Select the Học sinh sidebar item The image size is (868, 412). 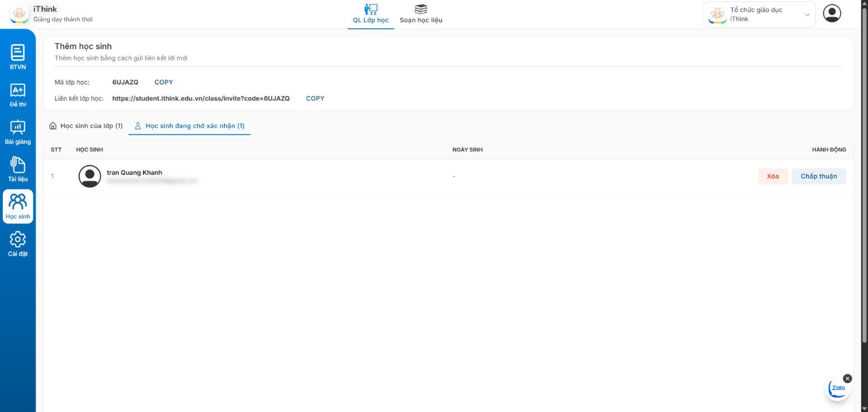pyautogui.click(x=18, y=207)
